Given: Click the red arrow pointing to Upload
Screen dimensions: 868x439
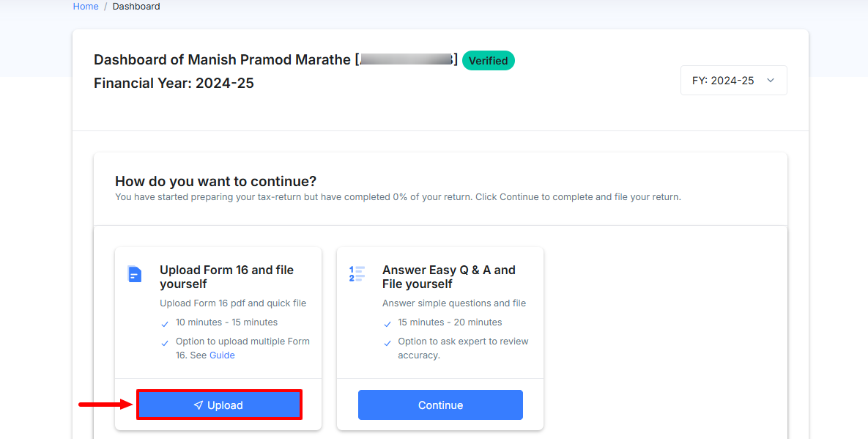Looking at the screenshot, I should click(x=106, y=405).
